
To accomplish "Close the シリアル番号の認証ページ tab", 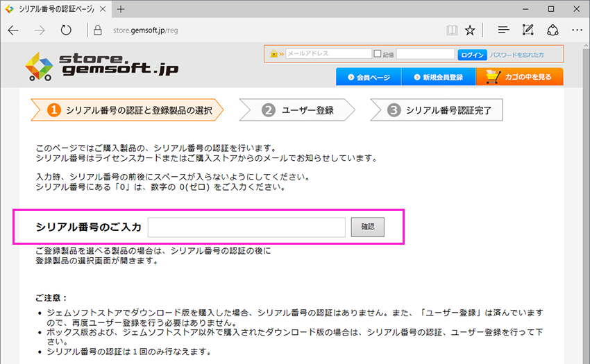I will click(x=103, y=9).
